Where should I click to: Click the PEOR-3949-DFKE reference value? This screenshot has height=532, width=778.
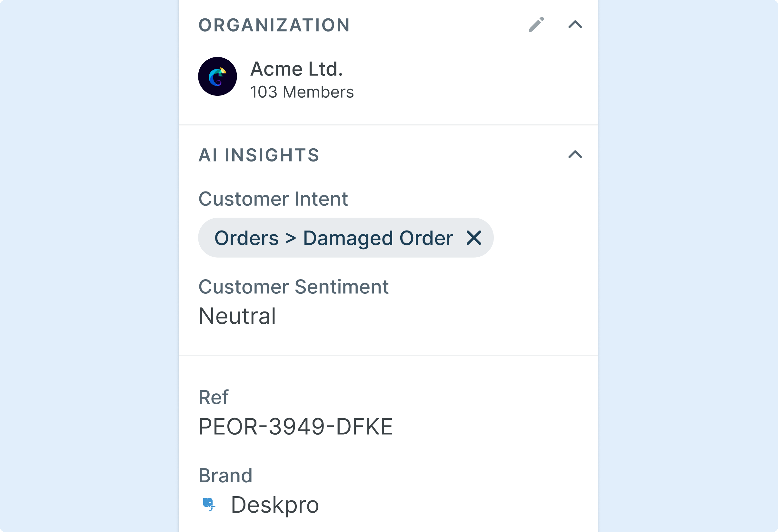295,427
